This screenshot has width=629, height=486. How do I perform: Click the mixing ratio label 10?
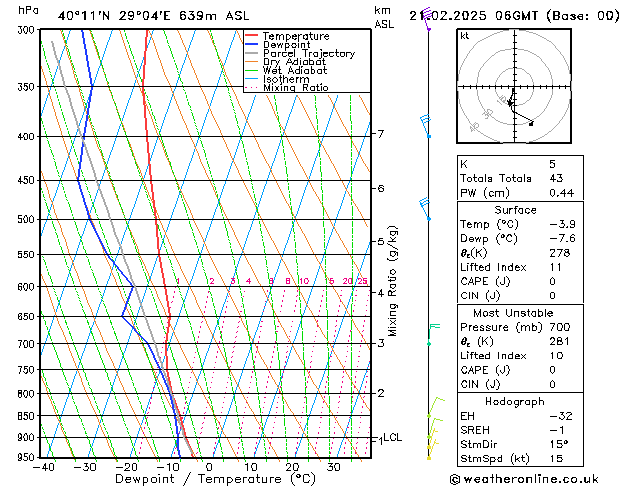click(x=304, y=281)
